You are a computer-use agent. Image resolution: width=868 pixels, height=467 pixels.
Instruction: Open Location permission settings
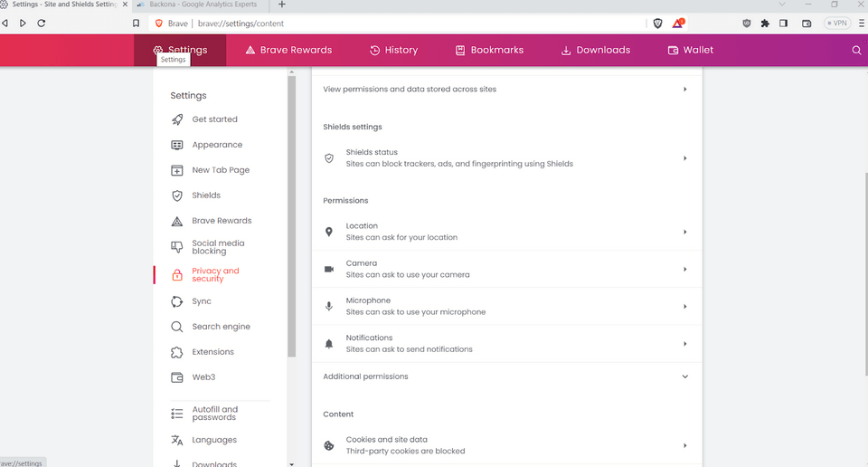tap(506, 232)
